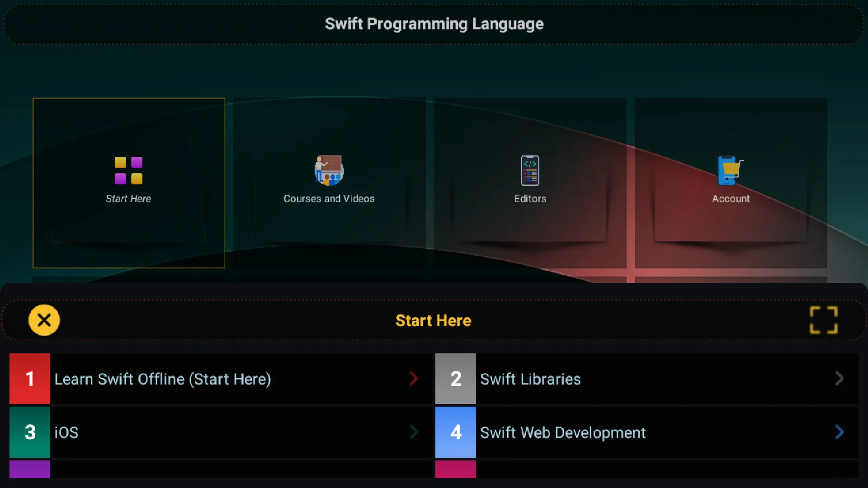Click the green chevron on the iOS row
This screenshot has height=488, width=868.
pyautogui.click(x=413, y=432)
